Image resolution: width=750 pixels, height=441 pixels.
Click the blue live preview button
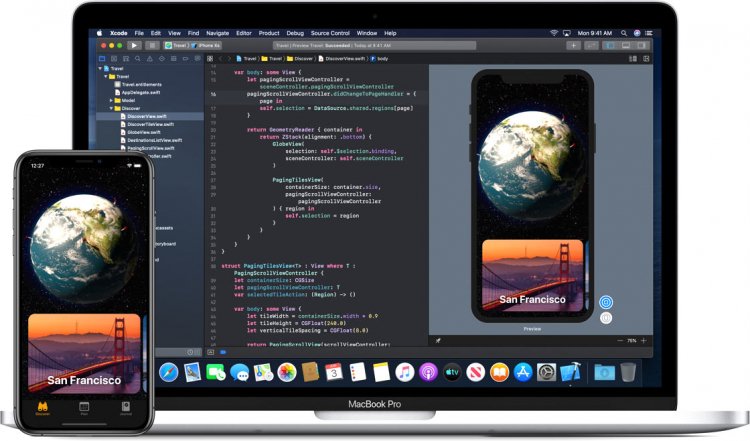(606, 302)
